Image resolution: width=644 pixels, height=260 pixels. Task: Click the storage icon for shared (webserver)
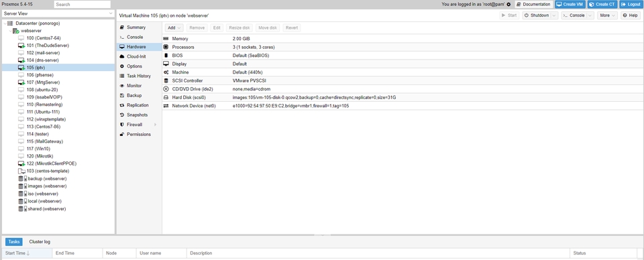[x=22, y=209]
